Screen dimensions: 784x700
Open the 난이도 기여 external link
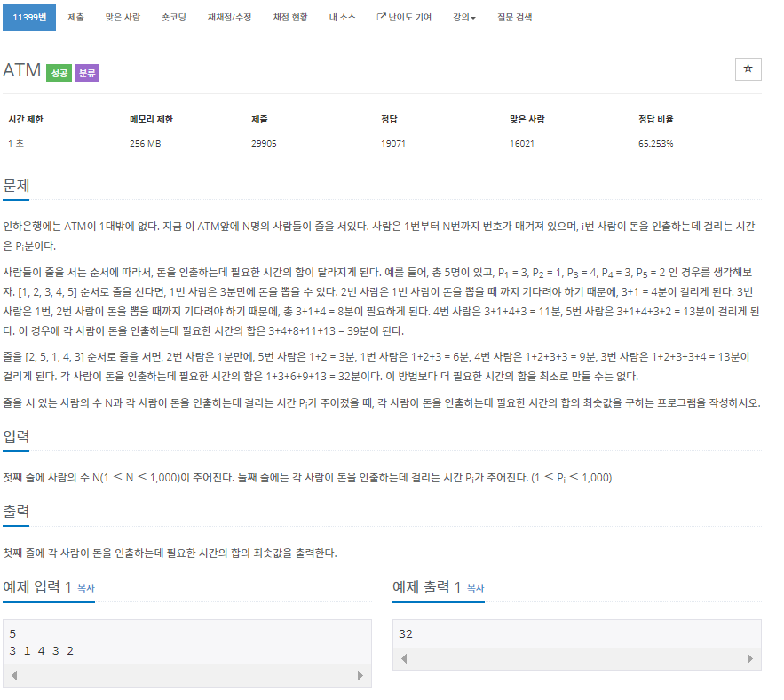click(404, 17)
